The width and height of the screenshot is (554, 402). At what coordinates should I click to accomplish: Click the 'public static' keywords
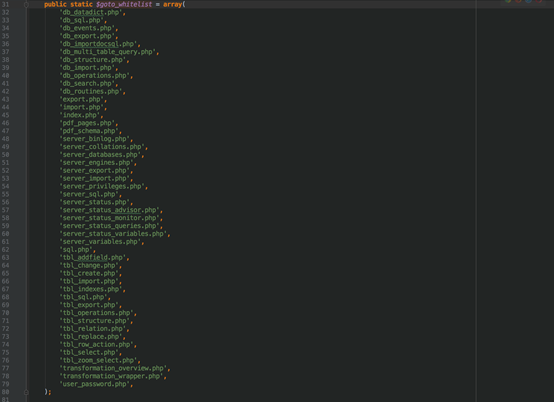coord(68,5)
